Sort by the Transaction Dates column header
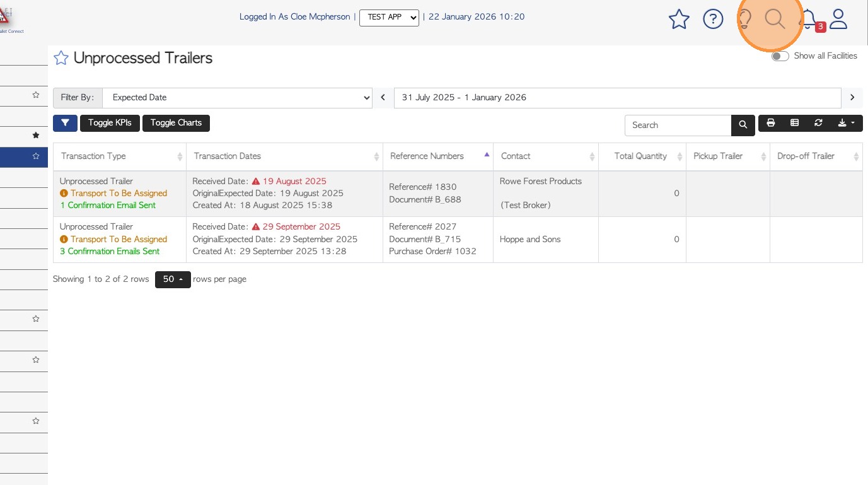The width and height of the screenshot is (868, 485). point(285,156)
